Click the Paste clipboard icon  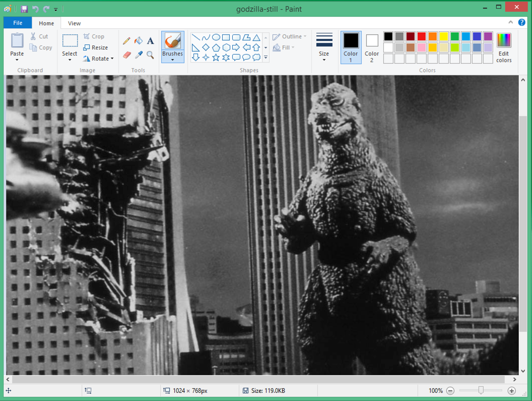coord(17,40)
